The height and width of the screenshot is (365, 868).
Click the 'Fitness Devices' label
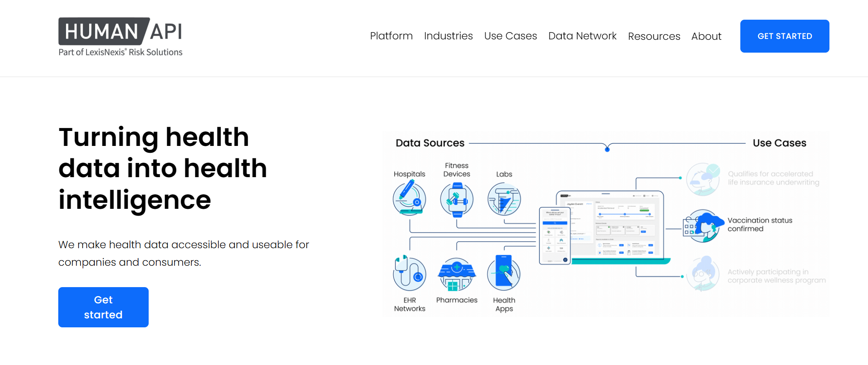(x=457, y=170)
